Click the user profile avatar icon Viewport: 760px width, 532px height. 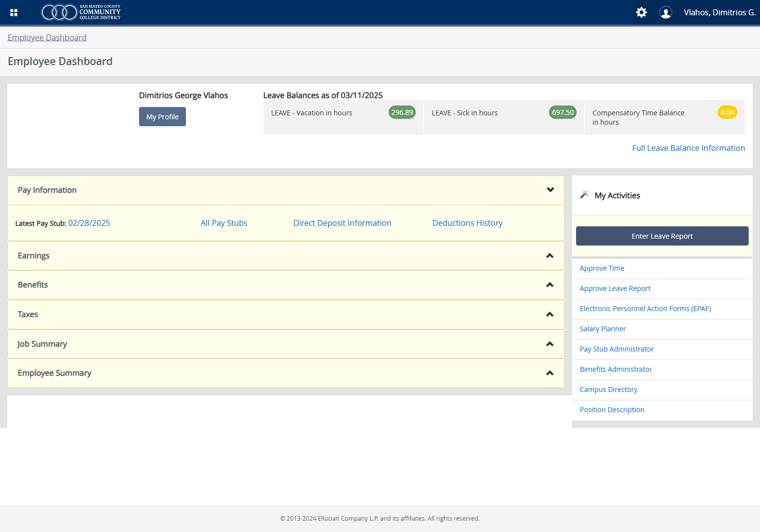point(666,12)
